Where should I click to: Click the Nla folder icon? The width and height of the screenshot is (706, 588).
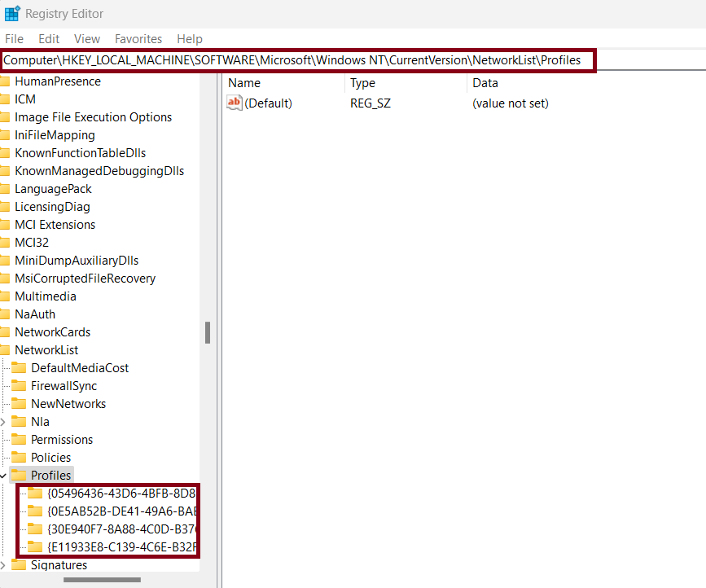click(x=19, y=422)
